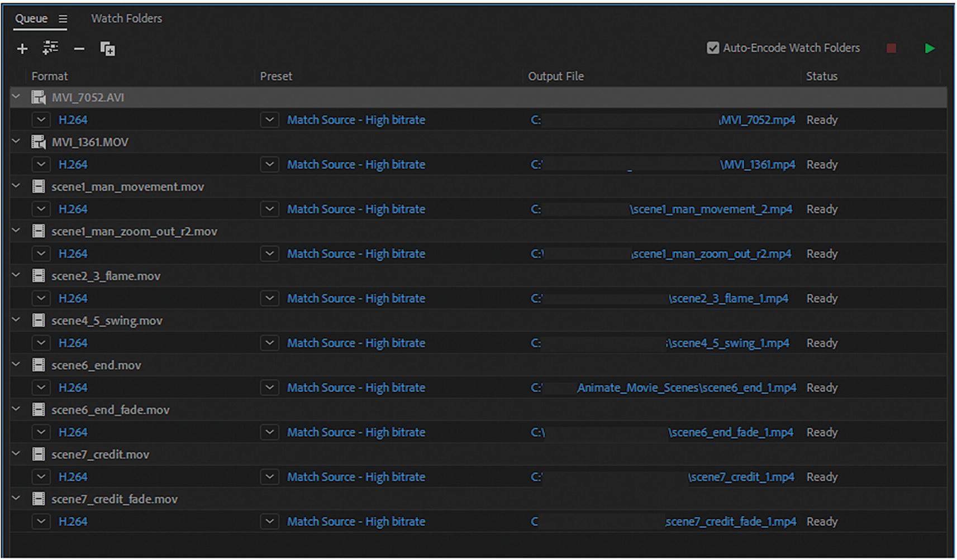Image resolution: width=957 pixels, height=560 pixels.
Task: Start the queue with the green play button
Action: [929, 49]
